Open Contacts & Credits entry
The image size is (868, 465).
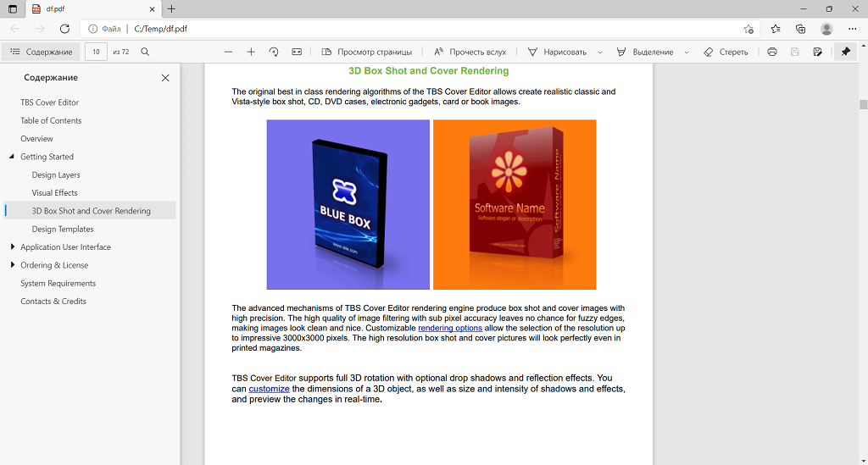[53, 302]
